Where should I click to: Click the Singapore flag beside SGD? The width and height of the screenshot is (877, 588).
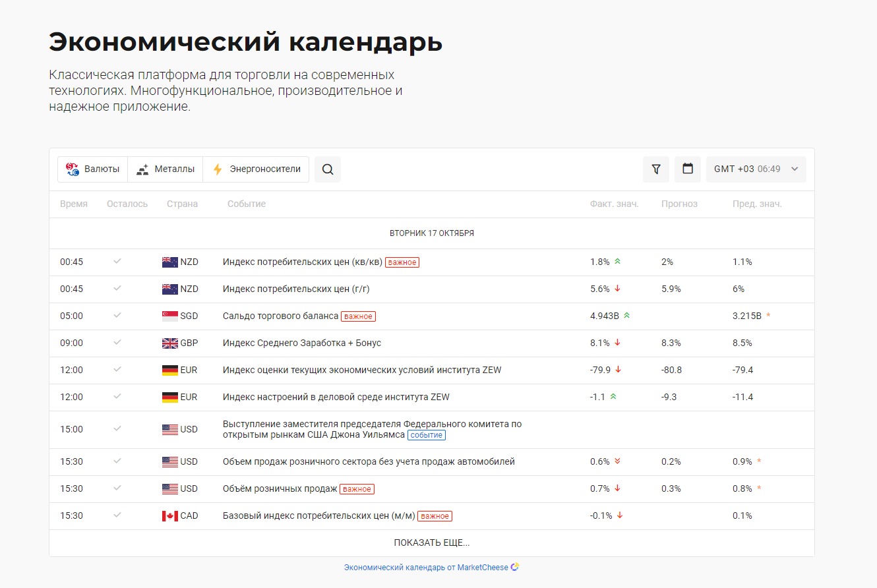(169, 316)
